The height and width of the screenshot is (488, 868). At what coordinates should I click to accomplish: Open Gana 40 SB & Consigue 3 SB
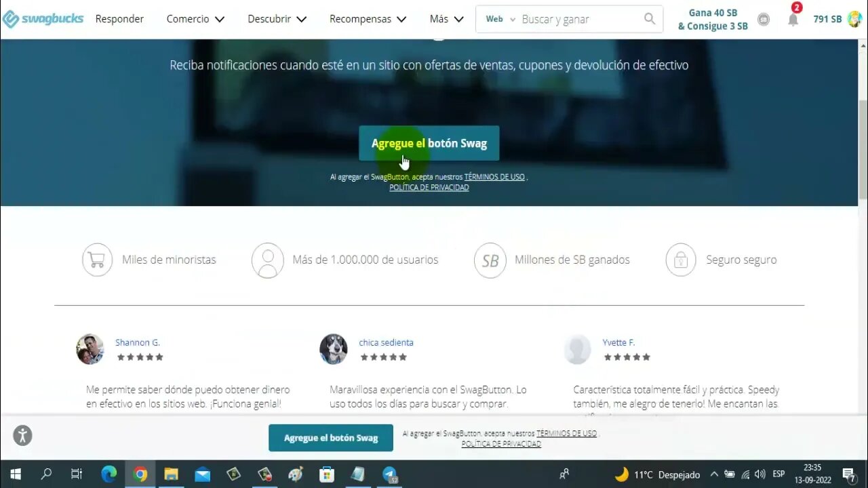pyautogui.click(x=713, y=20)
